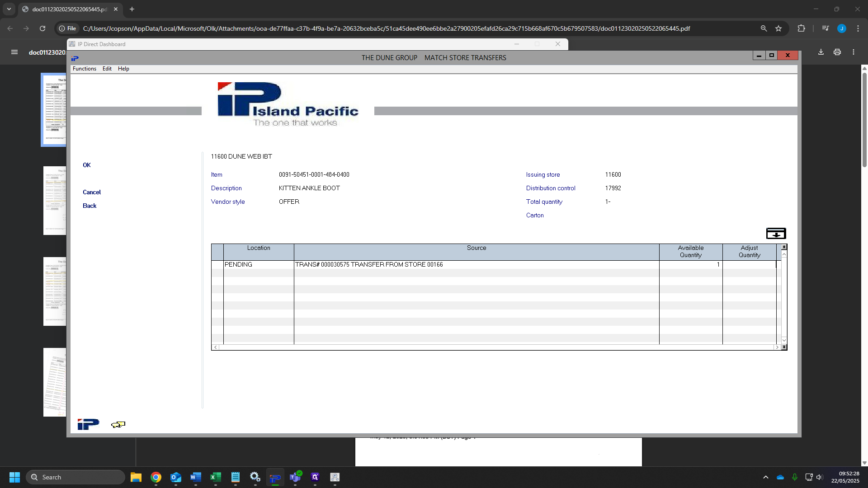Maximize the Match Store Transfers window
Screen dimensions: 868x488
[x=772, y=55]
